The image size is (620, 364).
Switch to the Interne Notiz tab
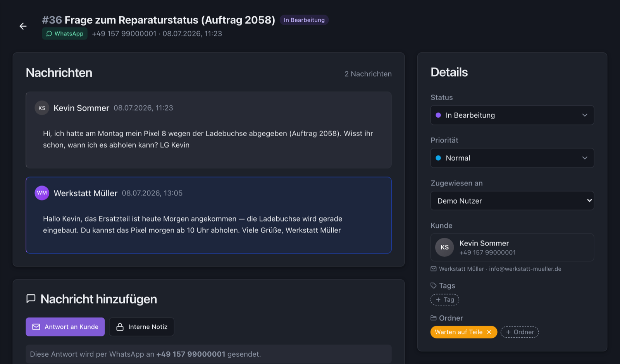(x=141, y=327)
